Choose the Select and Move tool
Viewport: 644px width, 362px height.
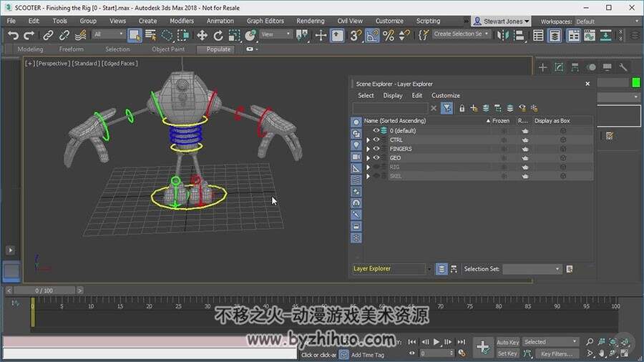pyautogui.click(x=202, y=35)
